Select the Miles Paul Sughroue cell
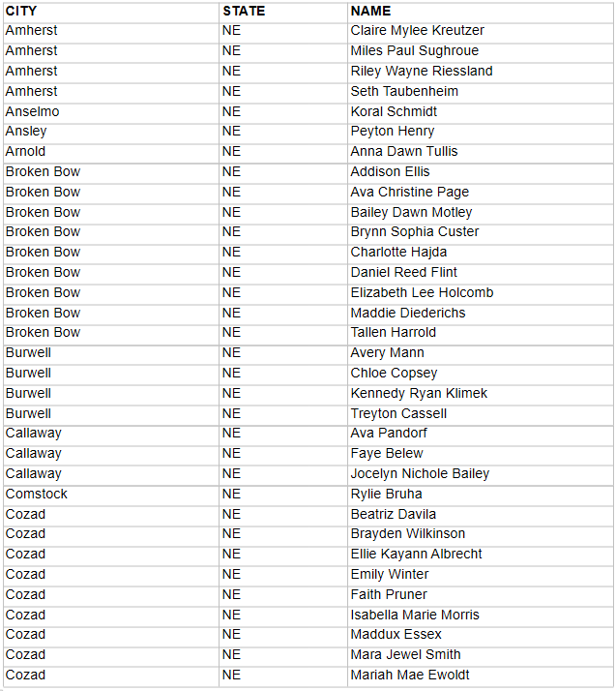This screenshot has height=691, width=616. [414, 51]
